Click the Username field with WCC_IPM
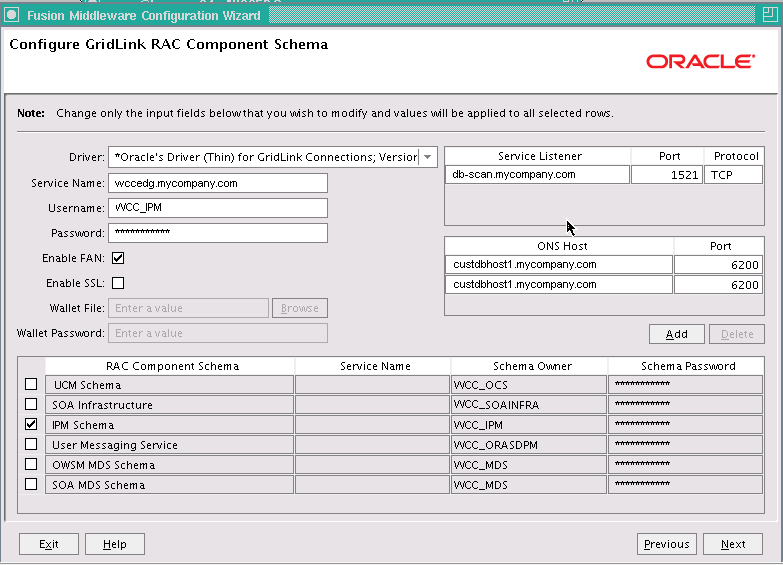Viewport: 783px width, 565px height. (218, 208)
